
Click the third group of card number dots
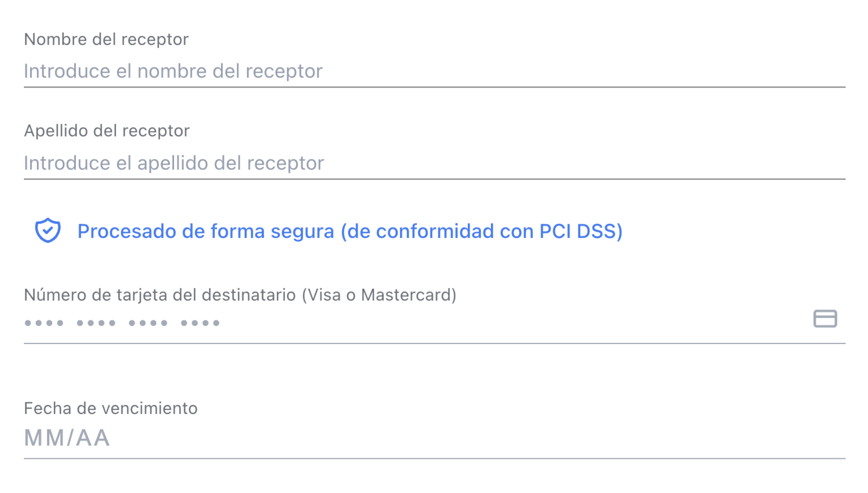148,323
